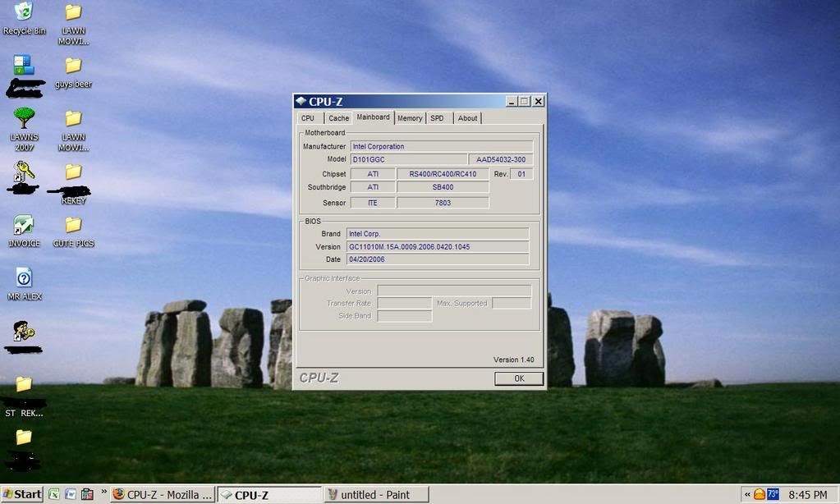840x504 pixels.
Task: Click the Sensor value 7803
Action: 443,203
